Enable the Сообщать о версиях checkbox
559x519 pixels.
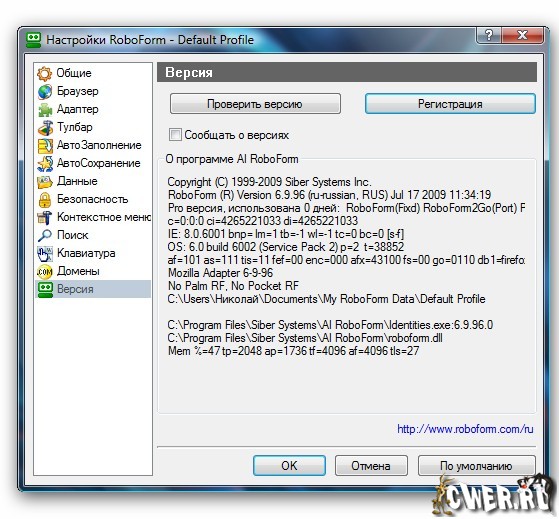(175, 135)
